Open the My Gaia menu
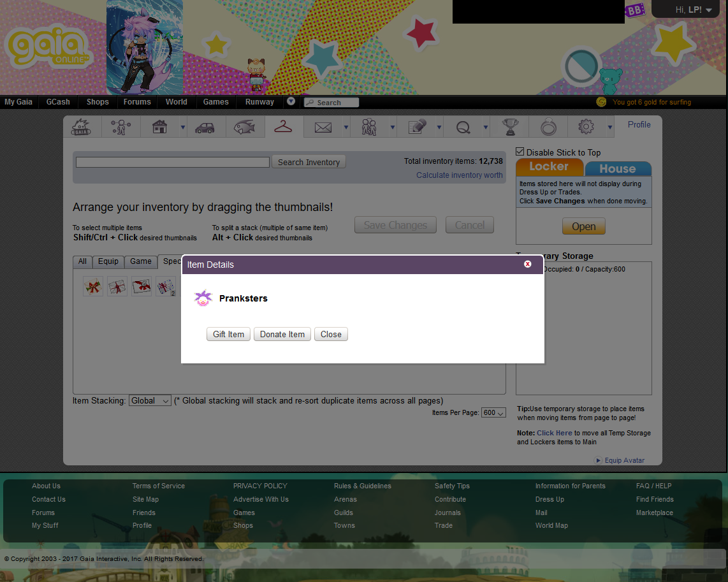Screen dimensions: 728x582 18,102
